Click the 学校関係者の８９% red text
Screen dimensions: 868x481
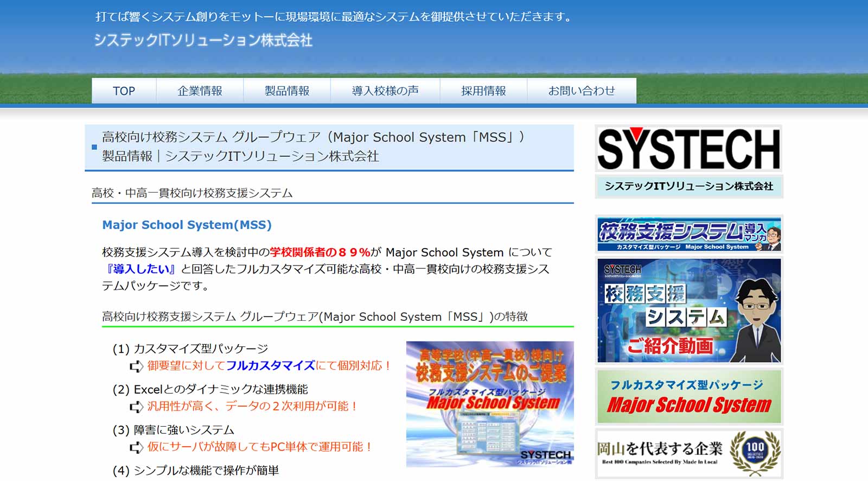coord(320,252)
